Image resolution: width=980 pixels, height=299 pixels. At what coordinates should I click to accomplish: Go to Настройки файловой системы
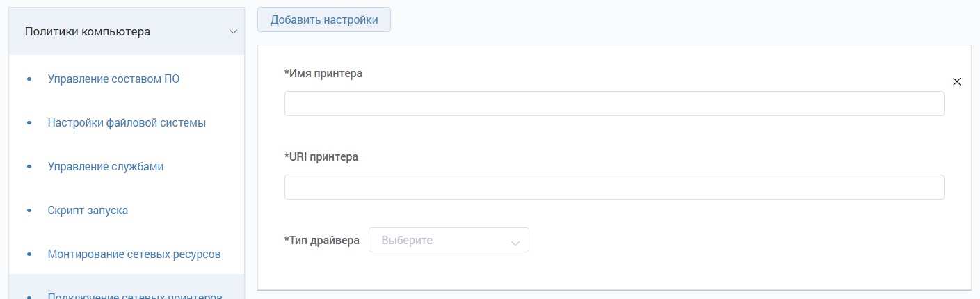click(127, 122)
